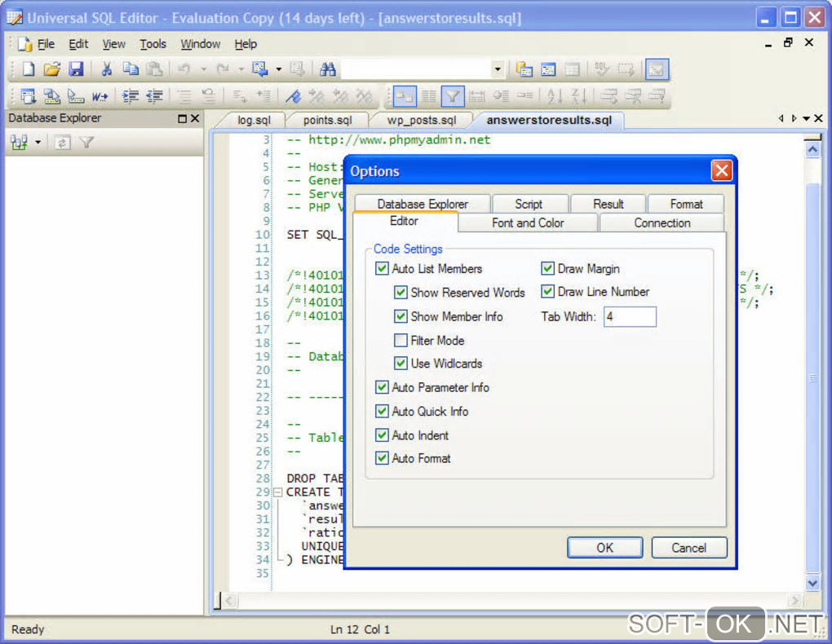Open a file with the folder icon

[x=52, y=69]
